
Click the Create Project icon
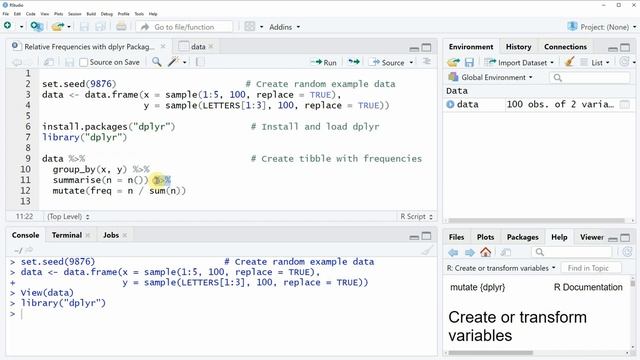[x=37, y=27]
